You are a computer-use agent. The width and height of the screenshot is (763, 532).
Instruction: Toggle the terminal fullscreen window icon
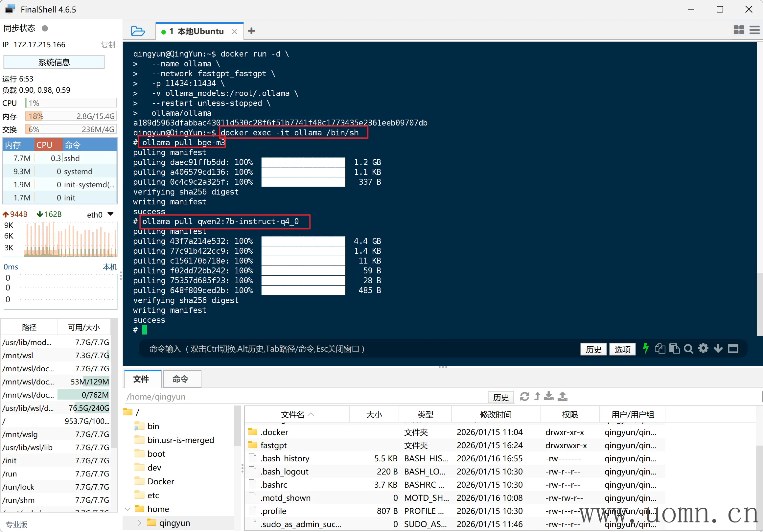pos(733,349)
